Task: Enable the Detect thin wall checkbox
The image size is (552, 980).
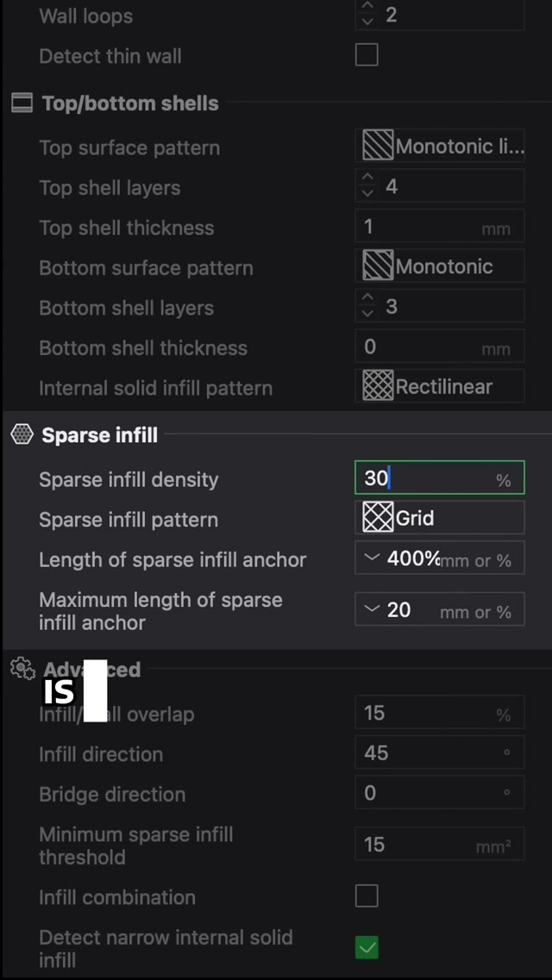Action: tap(367, 56)
